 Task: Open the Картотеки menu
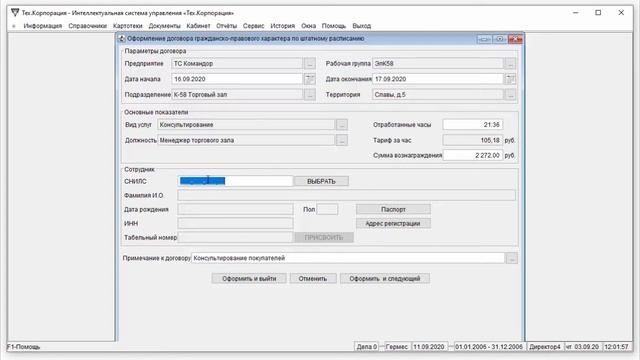(x=128, y=26)
